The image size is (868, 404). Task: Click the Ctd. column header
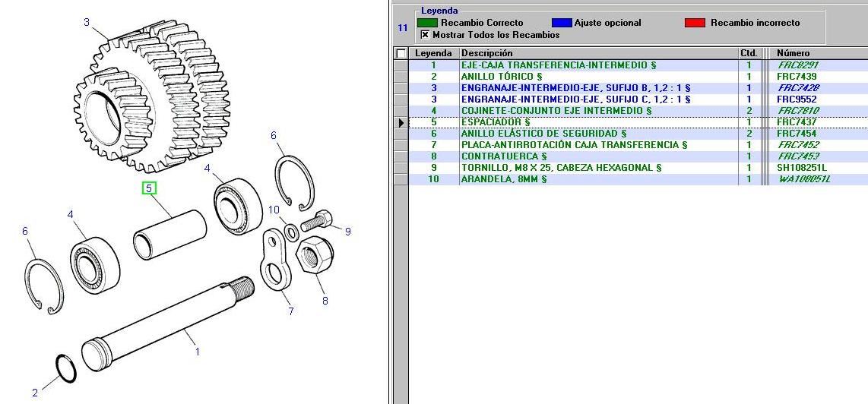pyautogui.click(x=748, y=53)
